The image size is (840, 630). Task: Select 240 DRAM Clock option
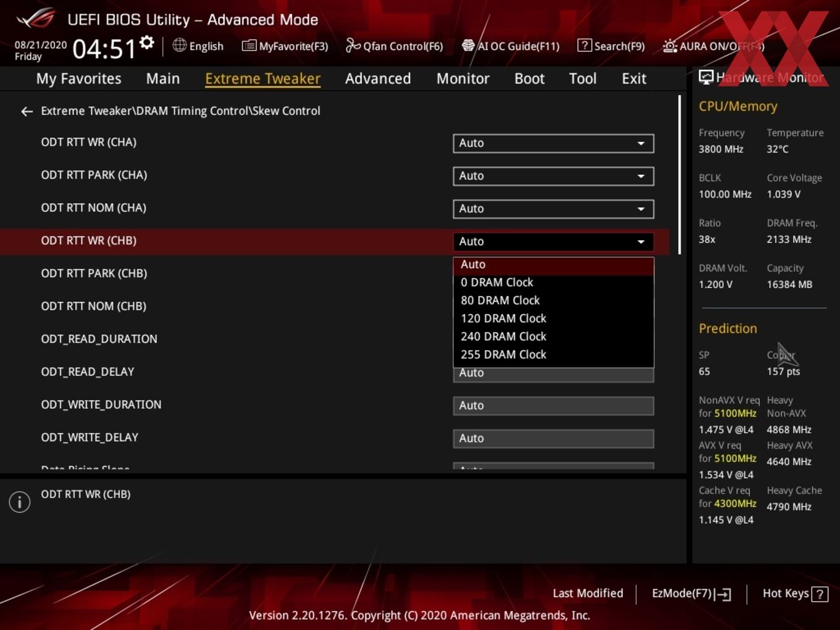click(553, 337)
